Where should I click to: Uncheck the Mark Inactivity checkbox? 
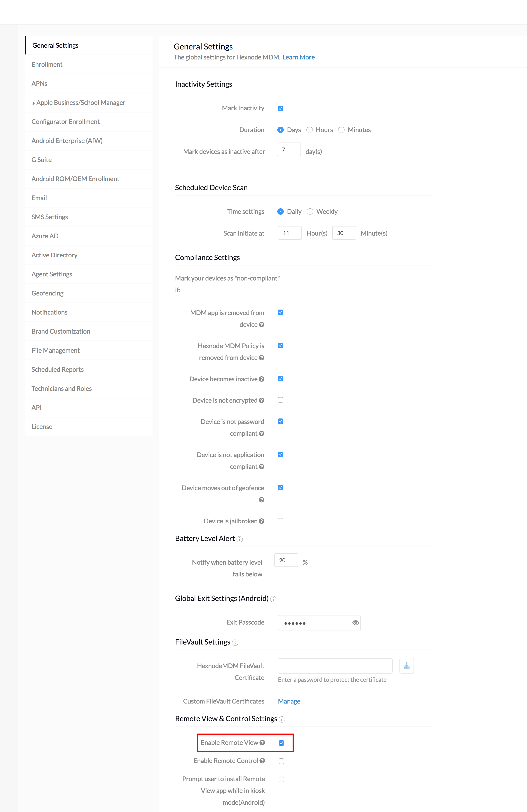click(280, 108)
